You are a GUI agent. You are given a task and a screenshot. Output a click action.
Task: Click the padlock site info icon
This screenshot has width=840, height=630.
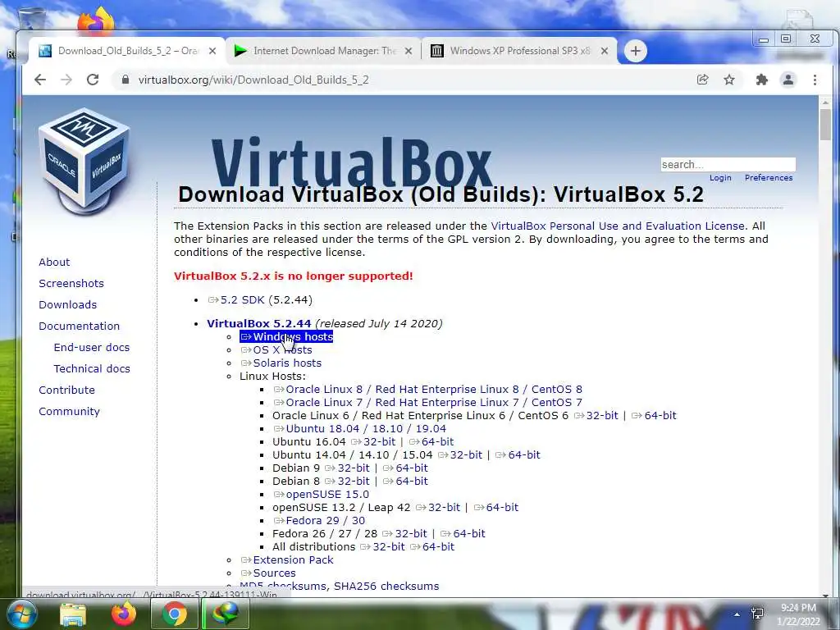tap(126, 80)
